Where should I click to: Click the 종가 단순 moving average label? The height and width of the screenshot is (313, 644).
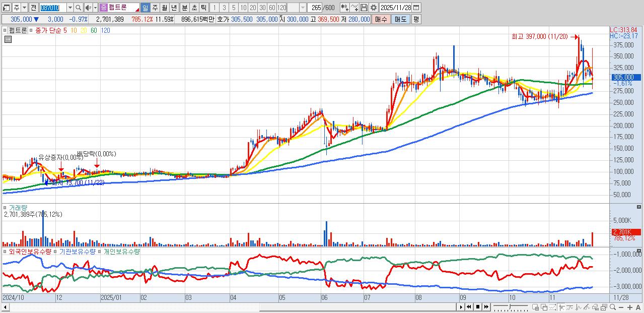tap(48, 30)
